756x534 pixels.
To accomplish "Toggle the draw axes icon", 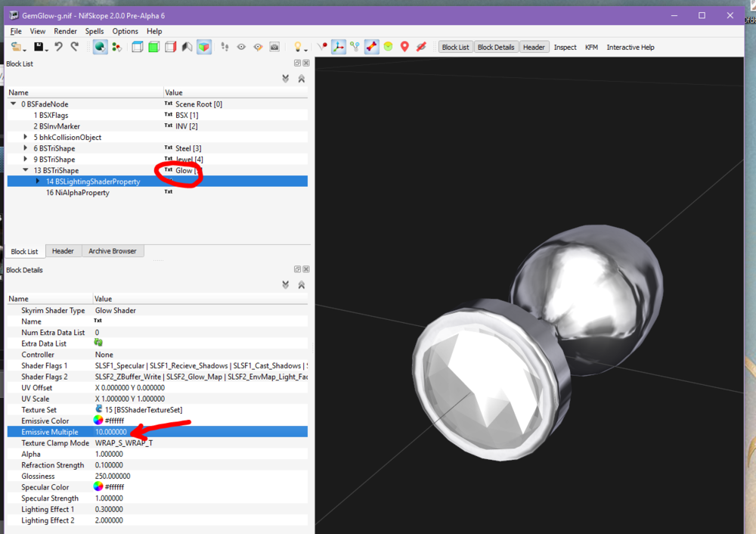I will click(339, 47).
